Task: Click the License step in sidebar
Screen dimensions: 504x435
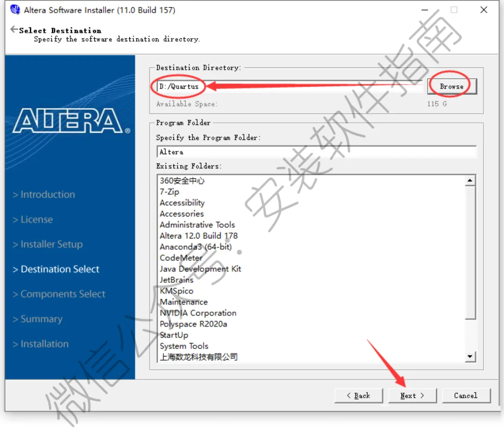Action: point(33,219)
